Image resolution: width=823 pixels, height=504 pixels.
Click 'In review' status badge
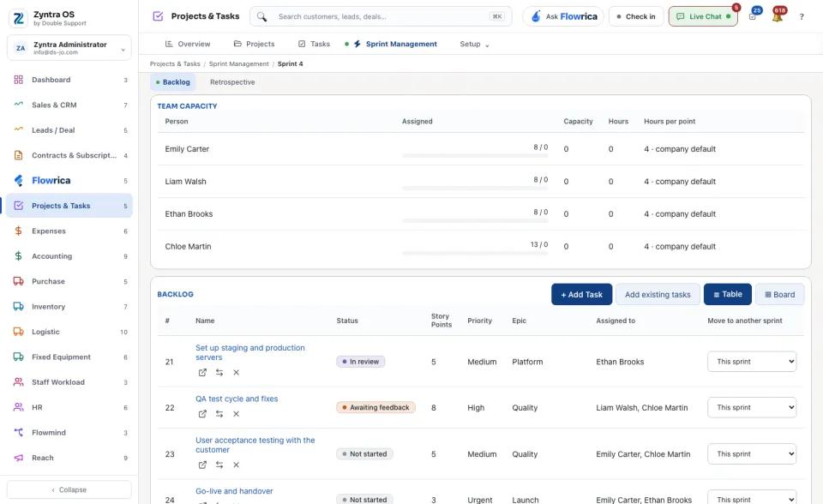point(361,362)
